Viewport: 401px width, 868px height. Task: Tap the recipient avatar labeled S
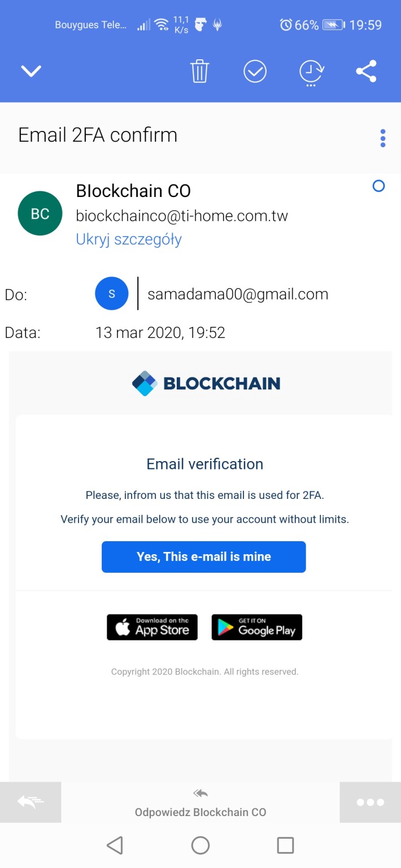click(111, 293)
